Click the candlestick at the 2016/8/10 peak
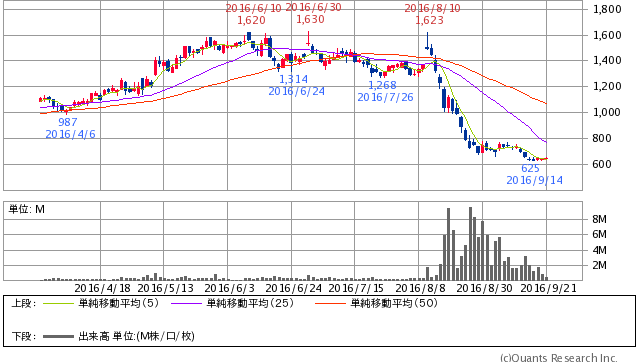The image size is (638, 362). (427, 41)
